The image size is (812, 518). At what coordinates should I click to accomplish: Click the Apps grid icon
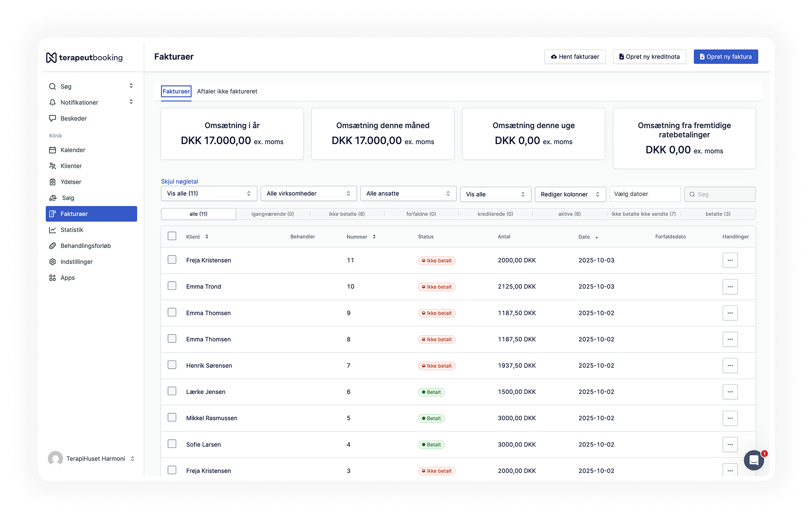(x=52, y=278)
